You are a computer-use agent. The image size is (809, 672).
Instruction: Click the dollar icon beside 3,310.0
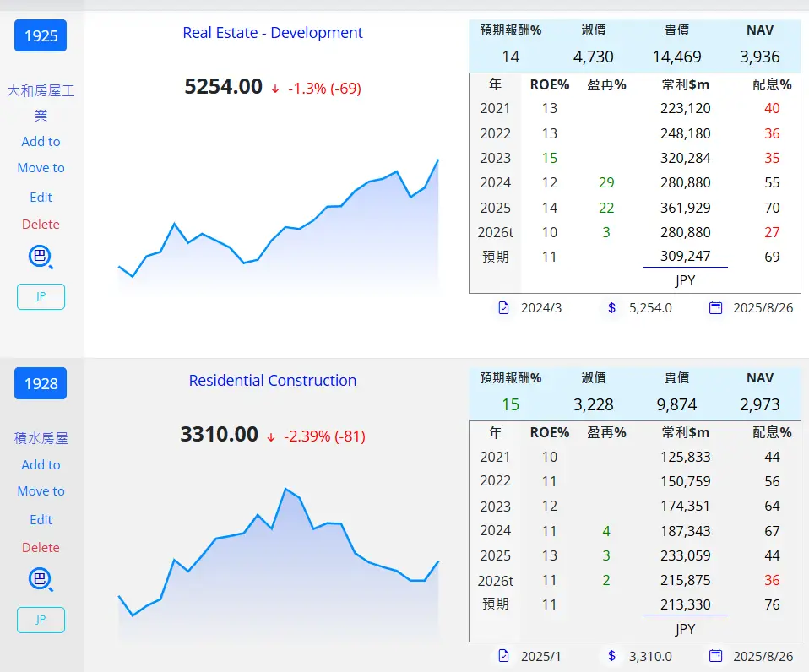click(x=611, y=656)
